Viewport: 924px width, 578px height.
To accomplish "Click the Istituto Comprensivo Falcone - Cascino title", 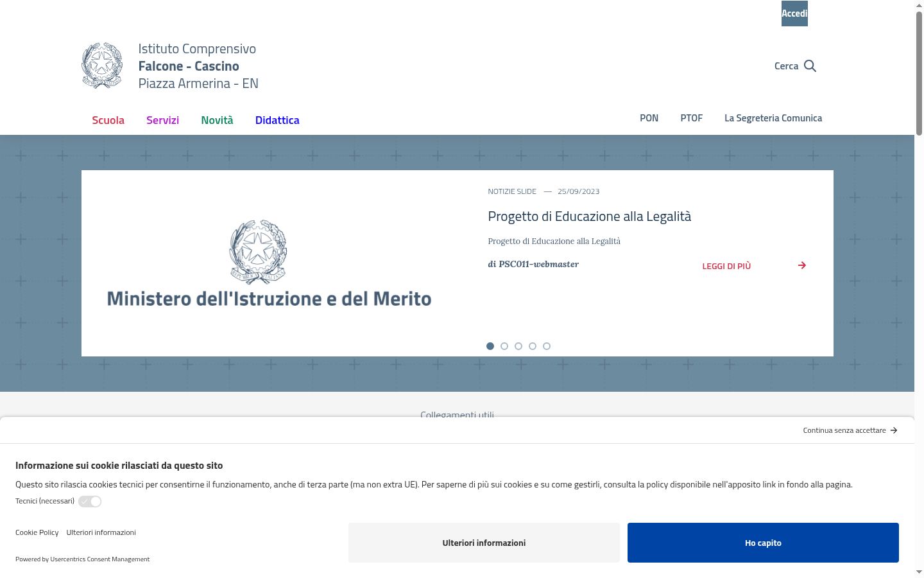I will (198, 66).
